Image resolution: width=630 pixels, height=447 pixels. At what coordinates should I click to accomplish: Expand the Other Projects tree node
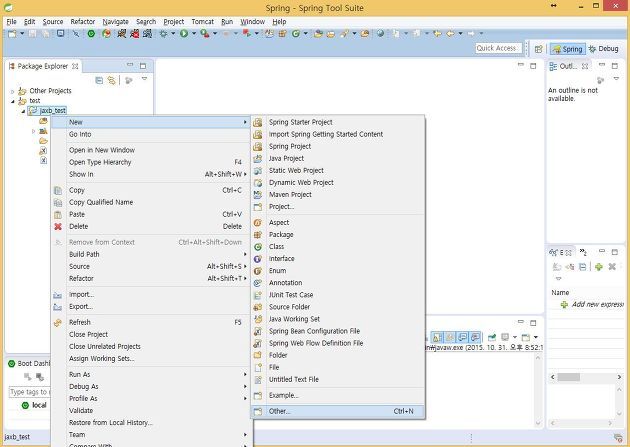(12, 92)
